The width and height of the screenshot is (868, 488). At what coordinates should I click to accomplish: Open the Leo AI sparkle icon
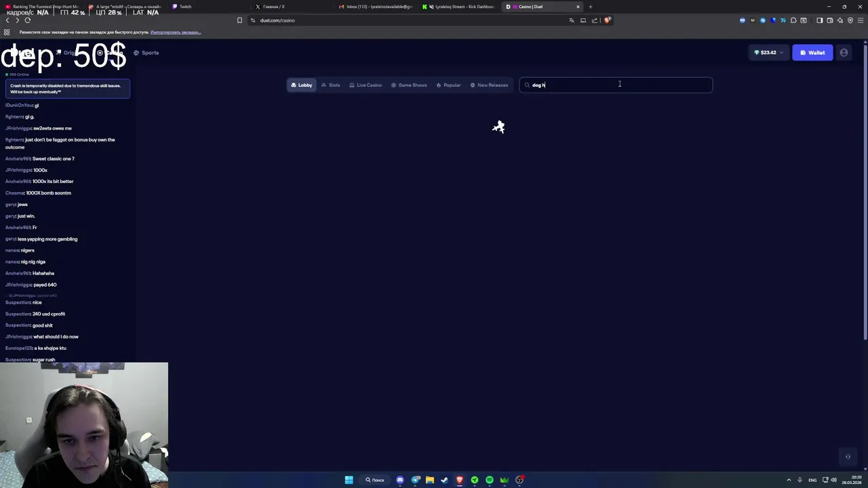(840, 20)
